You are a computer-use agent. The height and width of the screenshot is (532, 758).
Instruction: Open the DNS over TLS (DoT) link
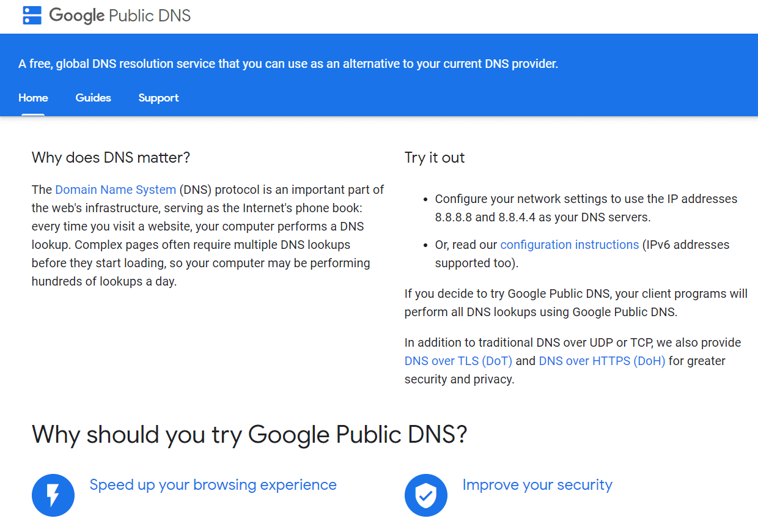click(x=458, y=361)
